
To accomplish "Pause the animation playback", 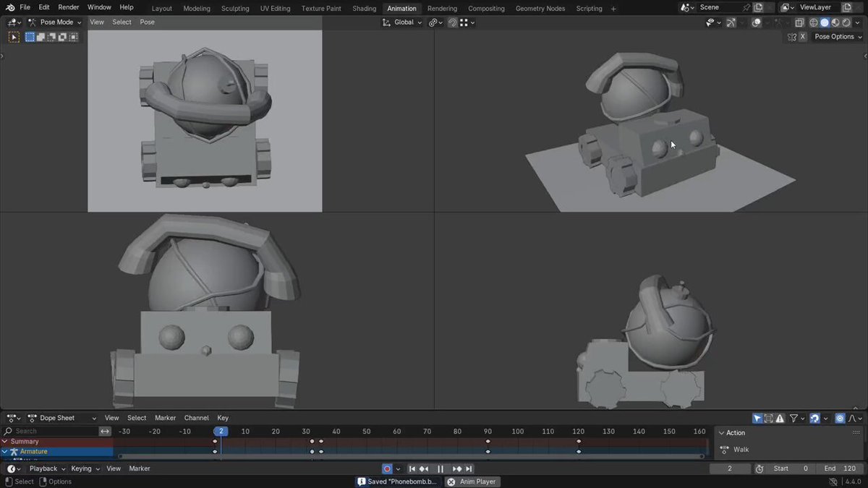I will click(x=441, y=468).
